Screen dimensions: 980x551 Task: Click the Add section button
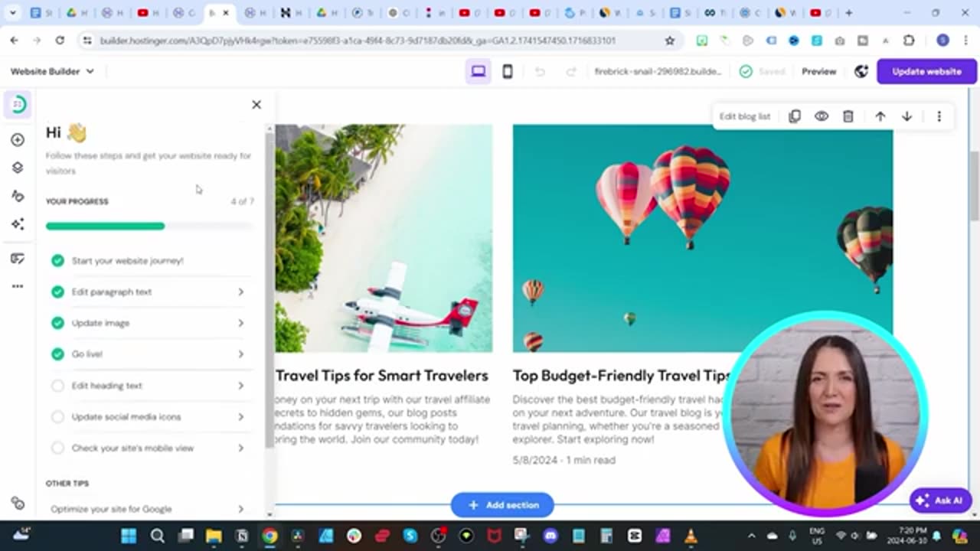[x=502, y=505]
